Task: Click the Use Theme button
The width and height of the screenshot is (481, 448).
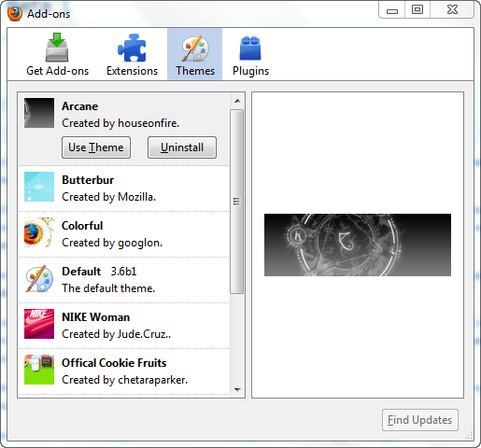Action: pyautogui.click(x=96, y=147)
